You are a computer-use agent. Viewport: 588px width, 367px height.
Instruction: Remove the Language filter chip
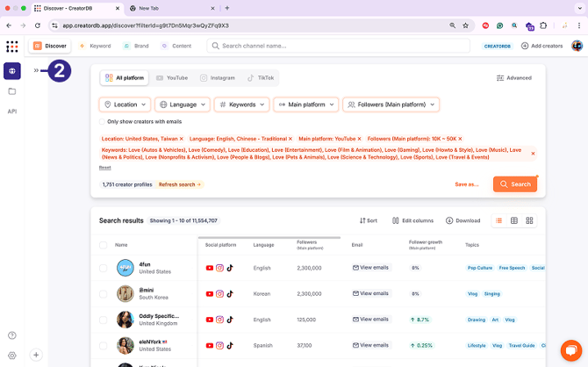tap(290, 139)
